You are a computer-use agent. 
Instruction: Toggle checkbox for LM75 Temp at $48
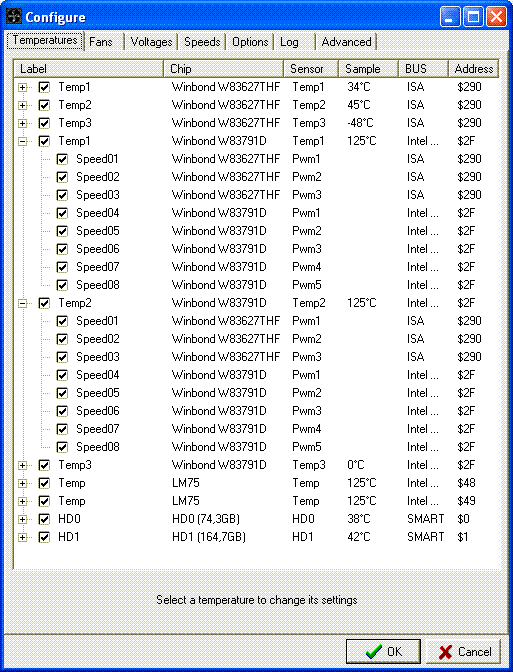(x=44, y=483)
